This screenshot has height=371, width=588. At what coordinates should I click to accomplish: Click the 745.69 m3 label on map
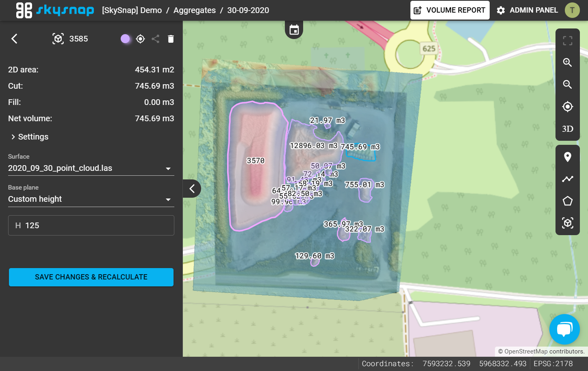(360, 147)
